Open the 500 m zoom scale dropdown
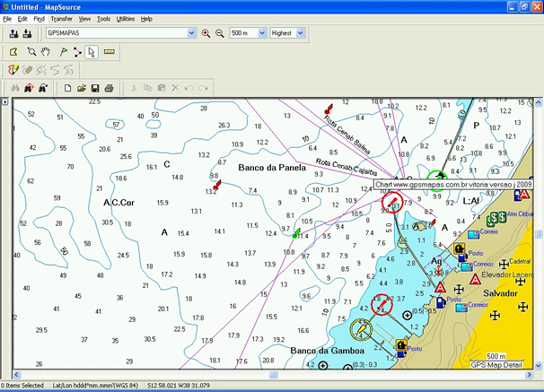Image resolution: width=544 pixels, height=392 pixels. point(260,33)
